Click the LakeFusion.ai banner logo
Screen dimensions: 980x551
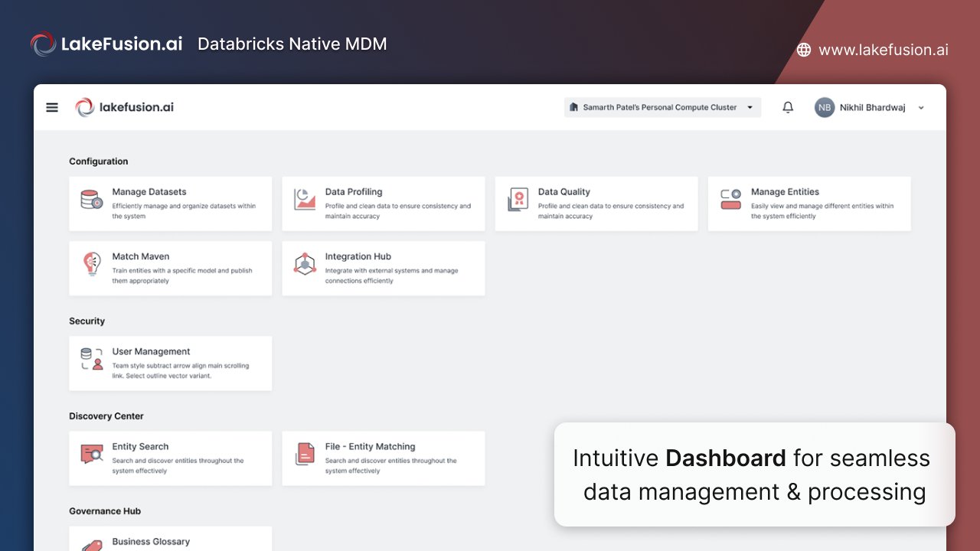point(106,44)
